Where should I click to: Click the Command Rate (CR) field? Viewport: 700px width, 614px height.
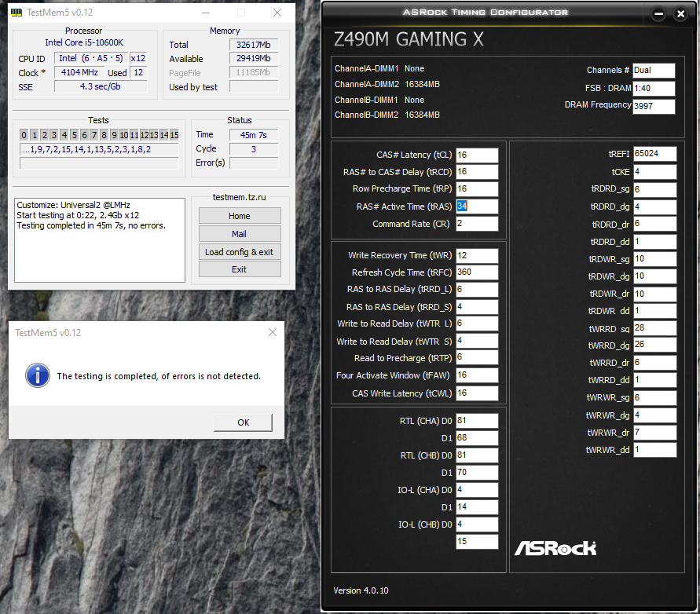(477, 224)
